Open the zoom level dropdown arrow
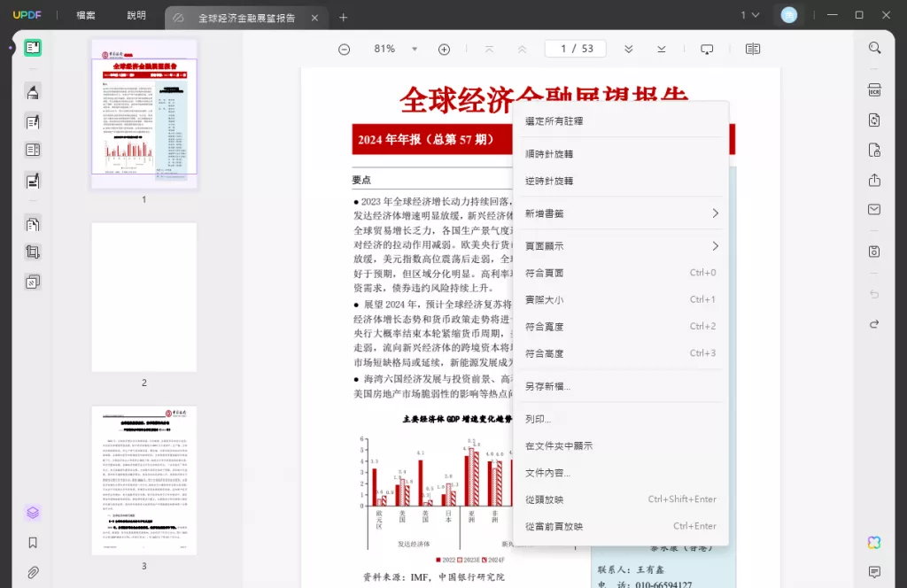 point(415,49)
